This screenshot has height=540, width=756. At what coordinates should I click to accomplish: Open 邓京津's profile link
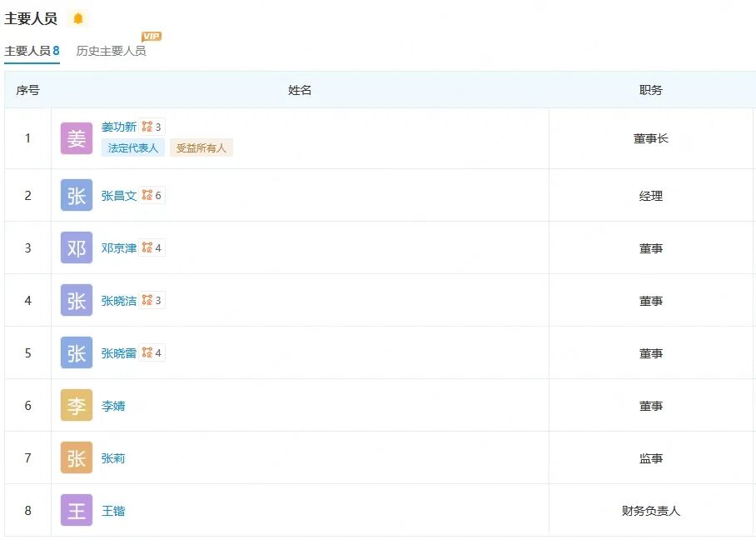tap(118, 248)
